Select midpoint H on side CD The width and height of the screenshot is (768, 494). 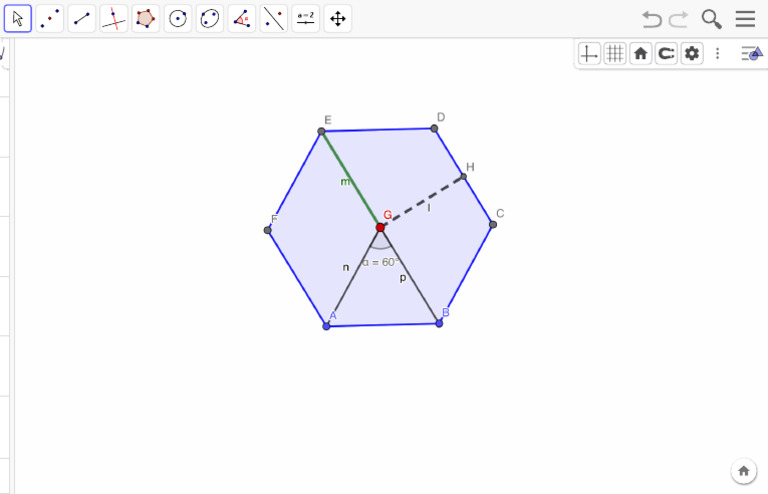click(463, 176)
